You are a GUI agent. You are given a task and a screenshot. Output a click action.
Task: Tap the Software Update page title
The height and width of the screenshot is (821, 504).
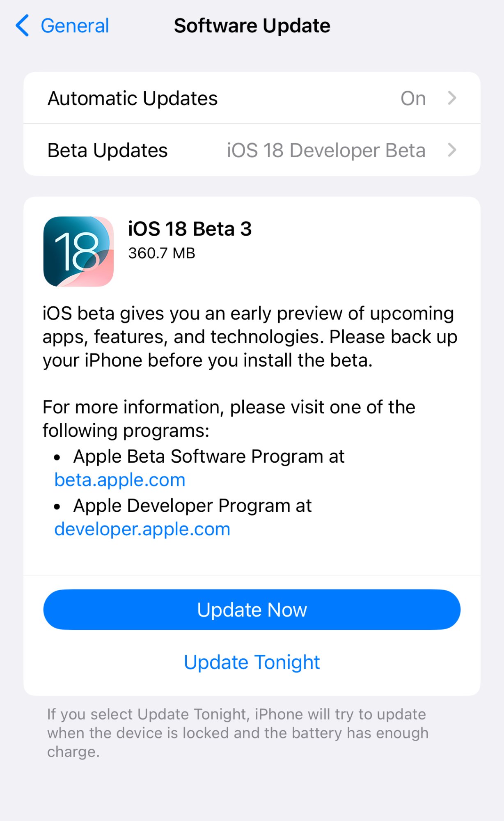point(252,26)
